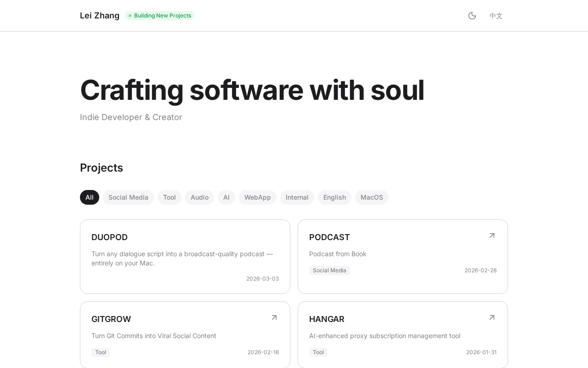Open the GITGROW project title
588x368 pixels.
click(111, 319)
